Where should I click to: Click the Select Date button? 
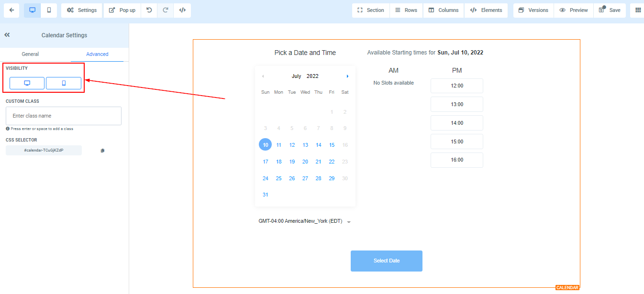387,261
